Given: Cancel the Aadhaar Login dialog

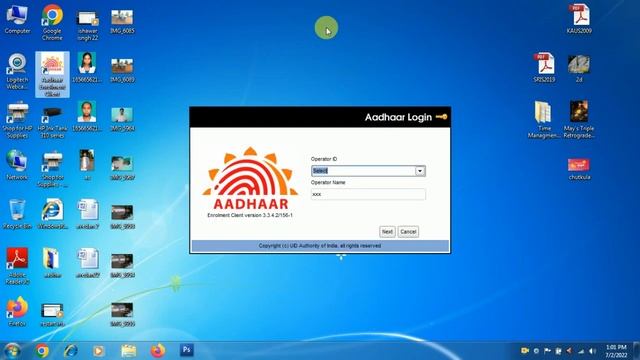Looking at the screenshot, I should (408, 232).
